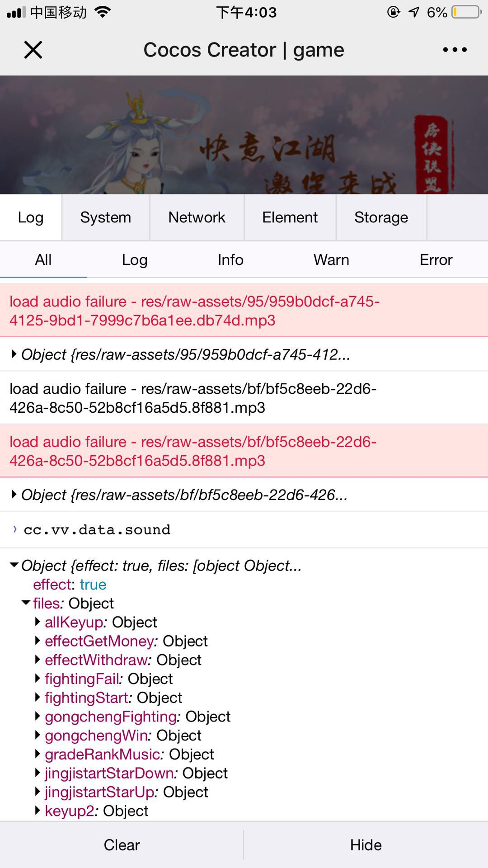Filter console to Info messages
This screenshot has height=868, width=488.
pos(230,260)
